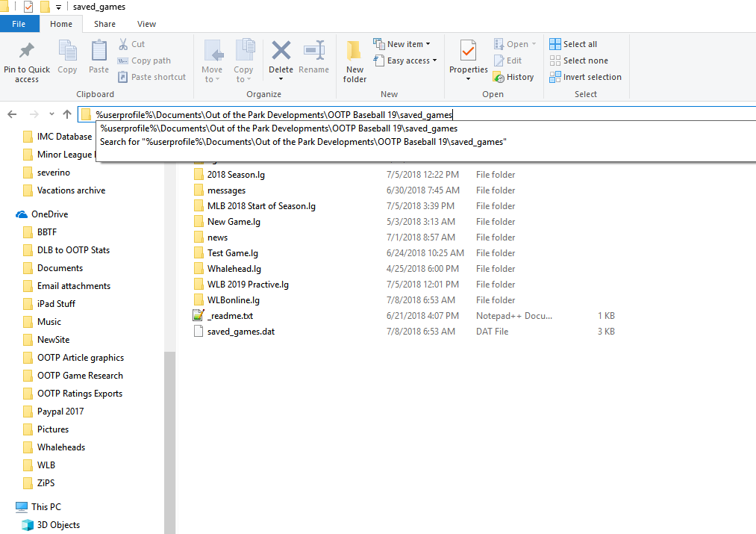This screenshot has width=756, height=534.
Task: Click the Pin to Quick access icon
Action: coord(27,51)
